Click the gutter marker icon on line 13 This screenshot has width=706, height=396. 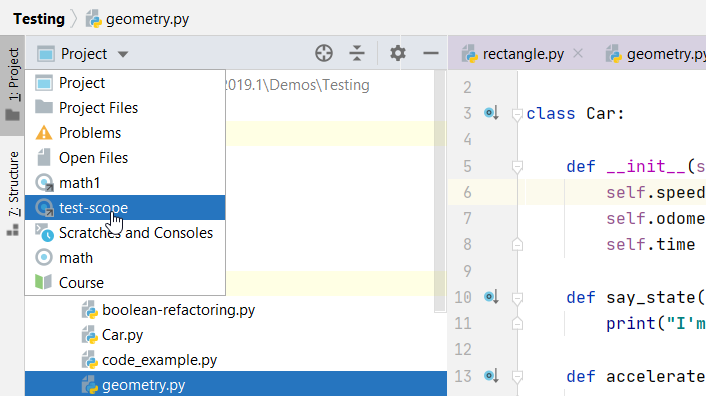click(491, 376)
